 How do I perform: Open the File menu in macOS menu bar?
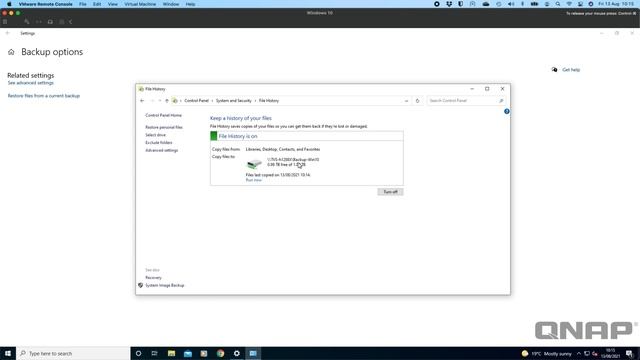click(82, 4)
